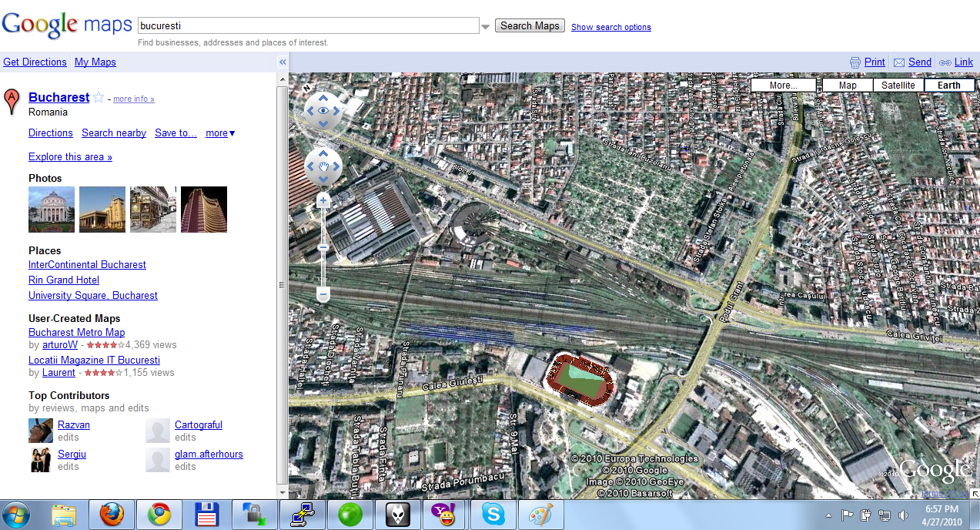Show hidden system tray icons
The image size is (980, 530).
point(828,515)
